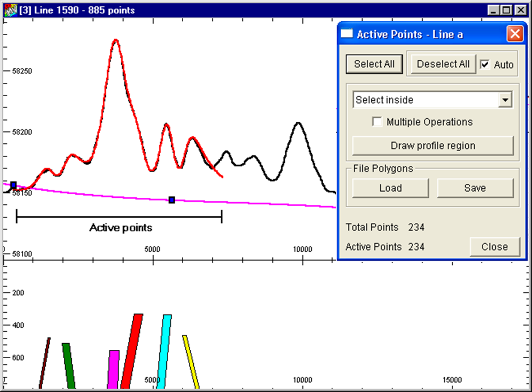Click the 'Active points' label under the bracket
The width and height of the screenshot is (532, 392).
point(121,228)
